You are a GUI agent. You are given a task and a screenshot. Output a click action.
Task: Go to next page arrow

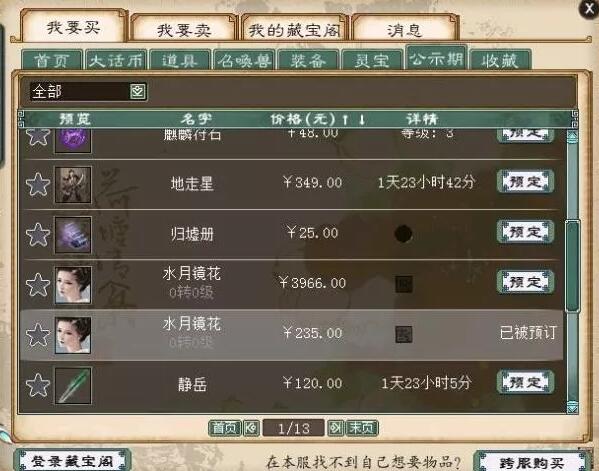point(335,428)
